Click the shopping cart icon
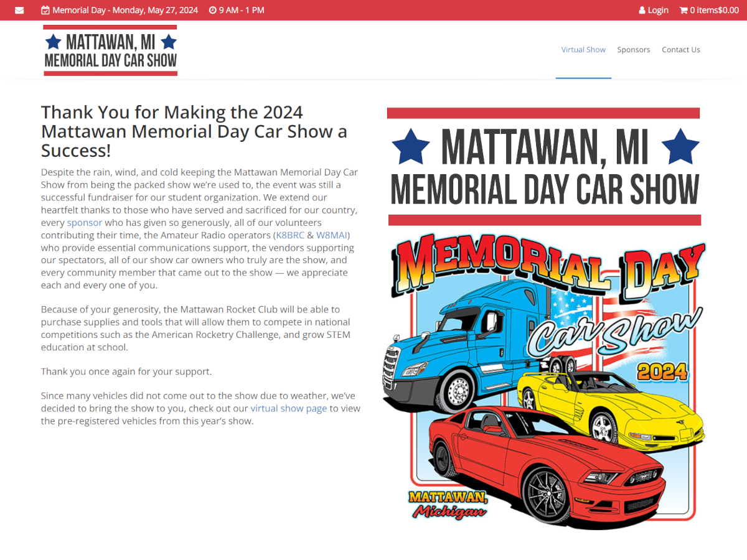This screenshot has width=747, height=560. click(684, 10)
